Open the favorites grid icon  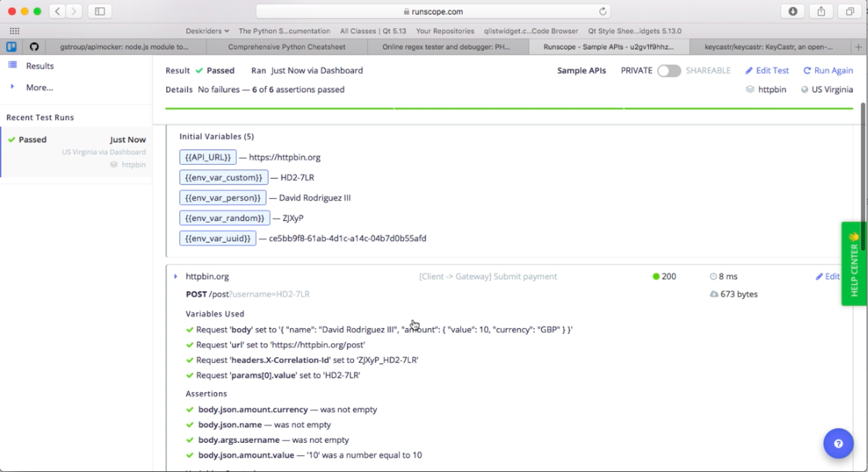click(x=14, y=31)
